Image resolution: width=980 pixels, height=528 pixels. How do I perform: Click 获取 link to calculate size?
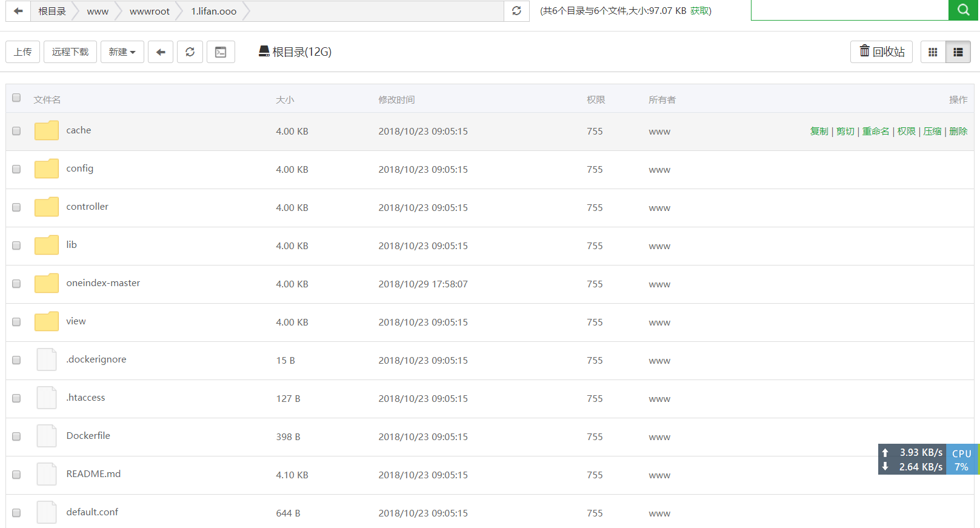coord(699,11)
